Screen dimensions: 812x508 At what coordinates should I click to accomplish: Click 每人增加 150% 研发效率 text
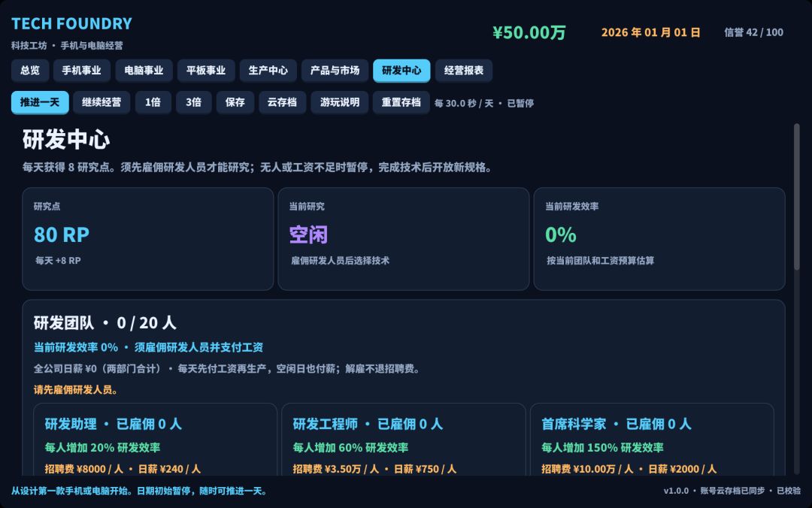coord(602,447)
